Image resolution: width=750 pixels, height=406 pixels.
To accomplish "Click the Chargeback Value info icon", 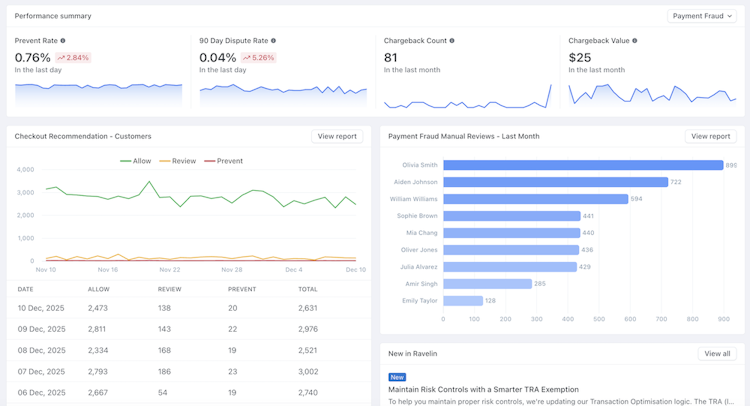I will [x=635, y=41].
